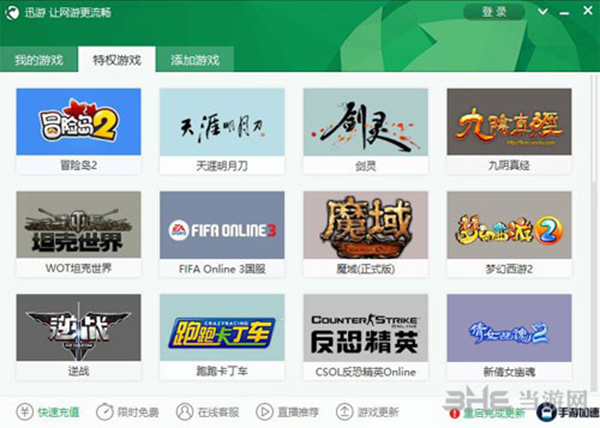
Task: Open the 直播推荐 link
Action: (x=298, y=412)
